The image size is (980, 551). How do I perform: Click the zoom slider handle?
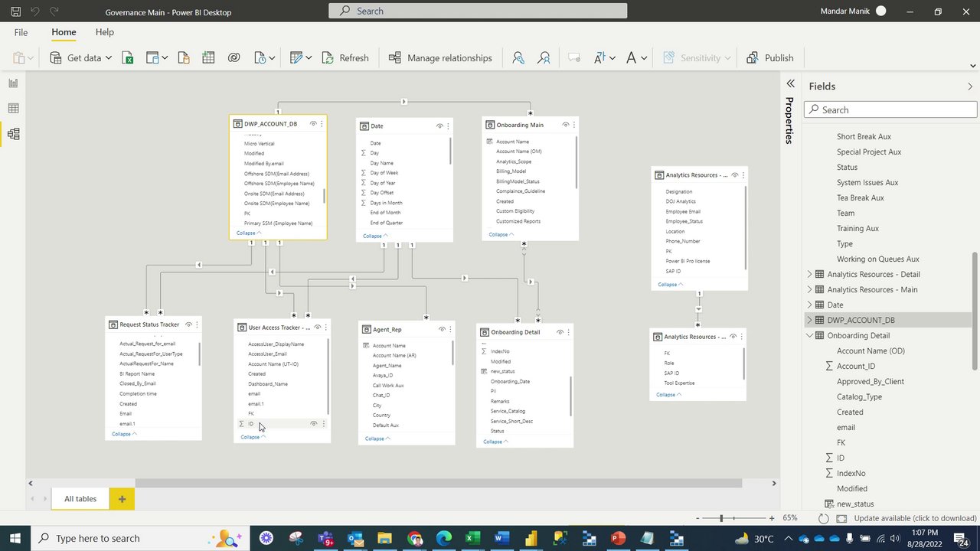pos(721,518)
